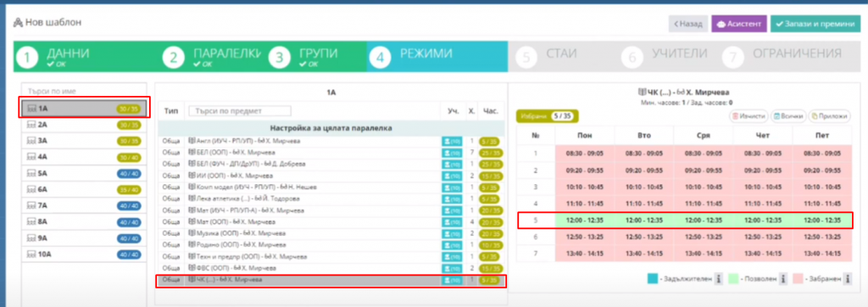
Task: Select the Родино (ООП) subject row
Action: (331, 245)
